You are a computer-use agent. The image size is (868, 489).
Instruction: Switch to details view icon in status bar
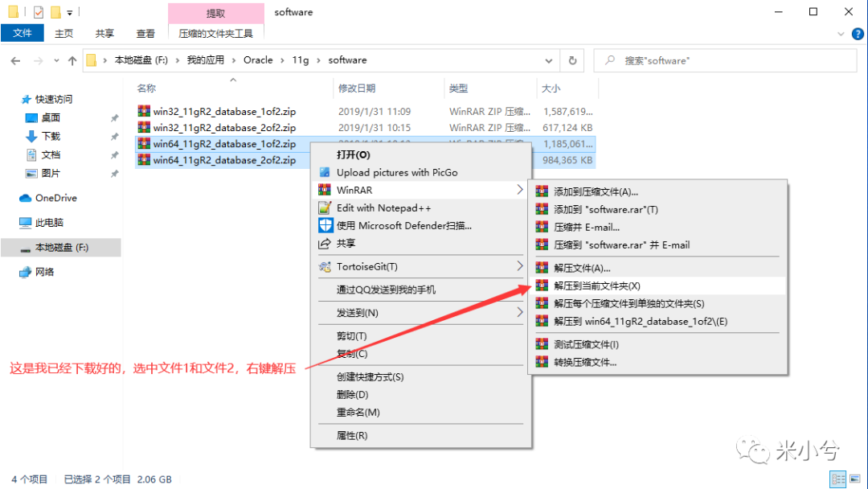coord(838,479)
